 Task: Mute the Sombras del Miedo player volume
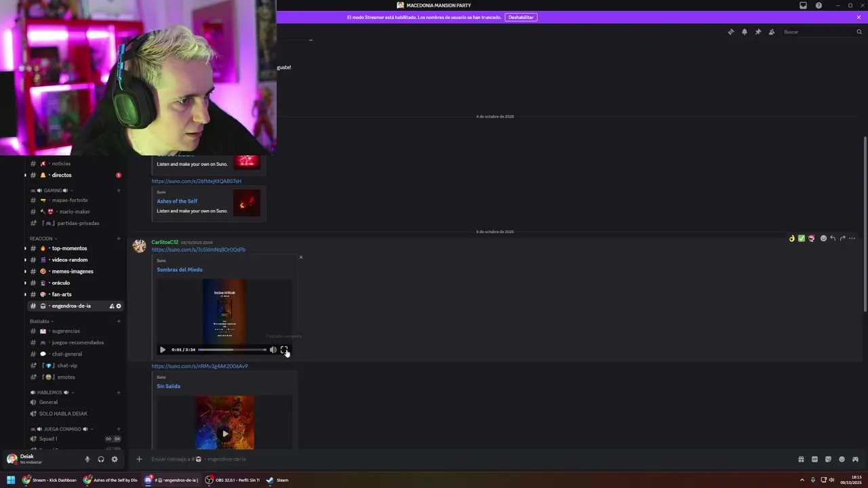click(273, 350)
